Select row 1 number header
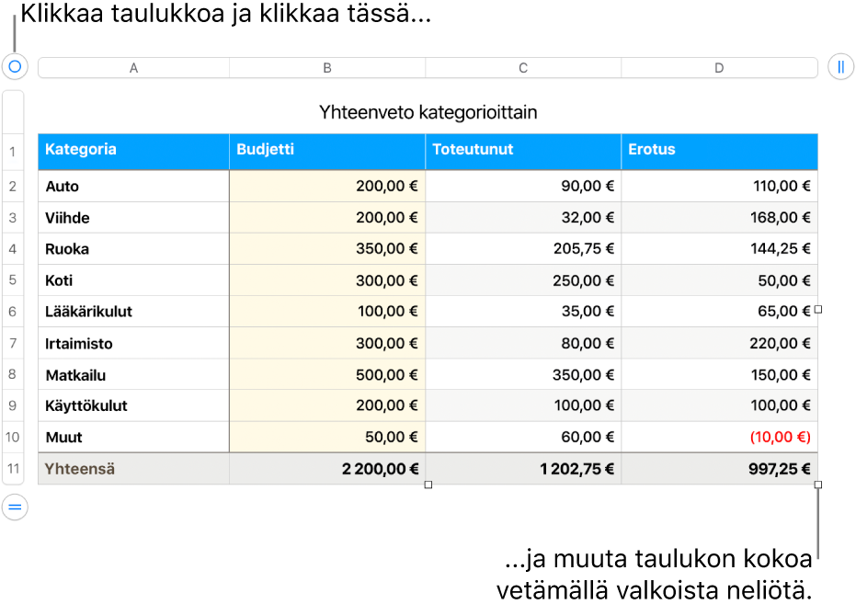Image resolution: width=856 pixels, height=616 pixels. [13, 152]
